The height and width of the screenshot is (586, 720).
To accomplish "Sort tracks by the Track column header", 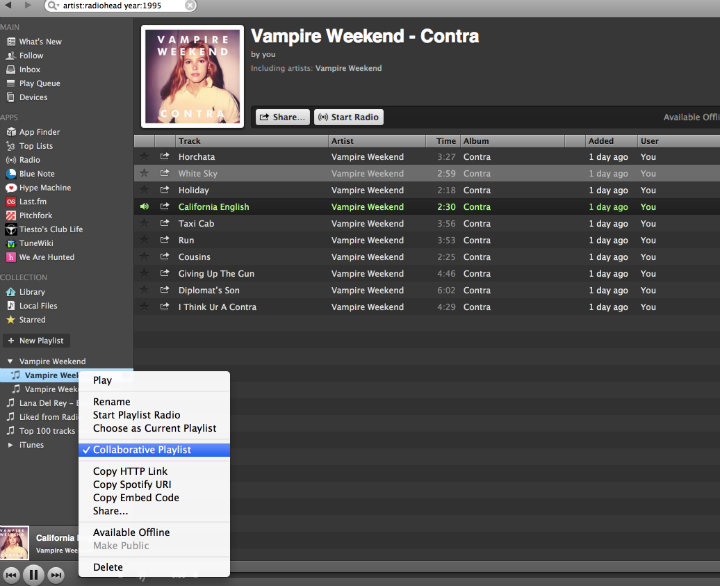I will click(252, 141).
